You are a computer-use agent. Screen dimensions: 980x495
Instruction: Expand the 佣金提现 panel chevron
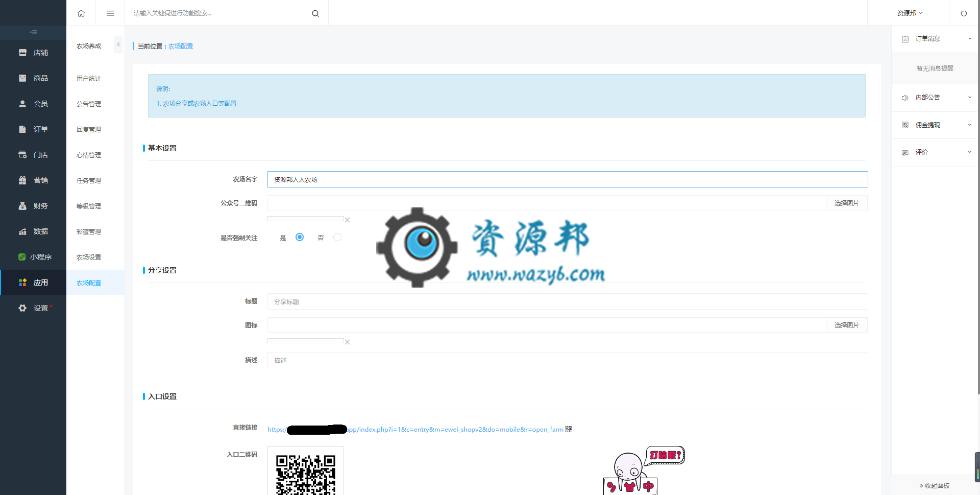pos(969,125)
